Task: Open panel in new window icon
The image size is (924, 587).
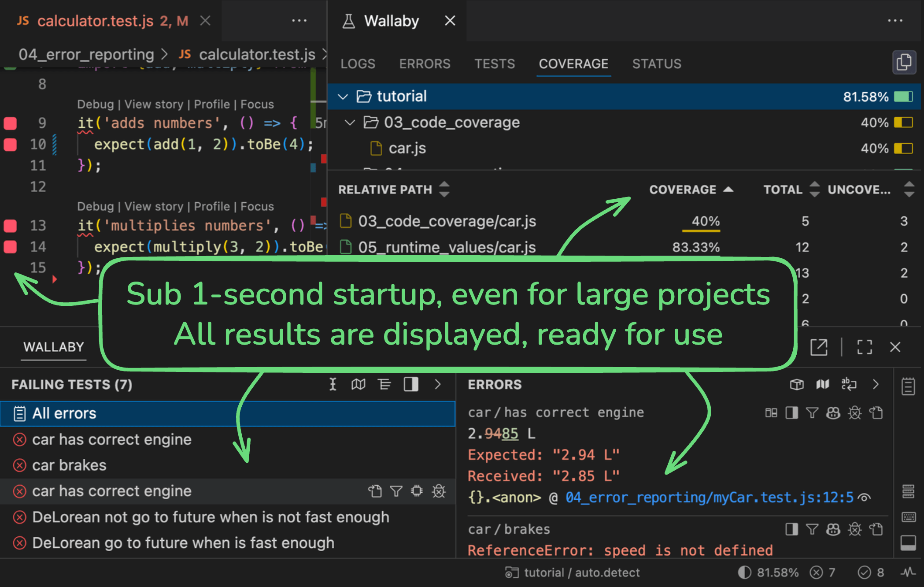Action: coord(819,347)
